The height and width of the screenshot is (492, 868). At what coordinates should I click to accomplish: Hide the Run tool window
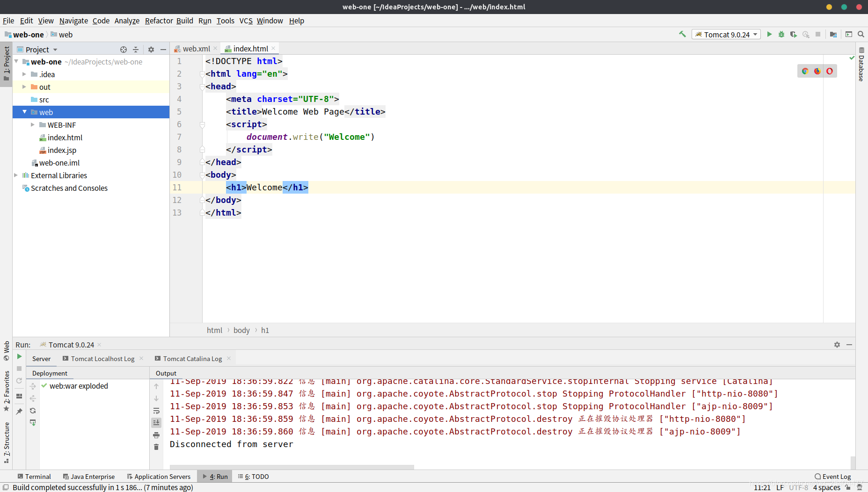[849, 345]
